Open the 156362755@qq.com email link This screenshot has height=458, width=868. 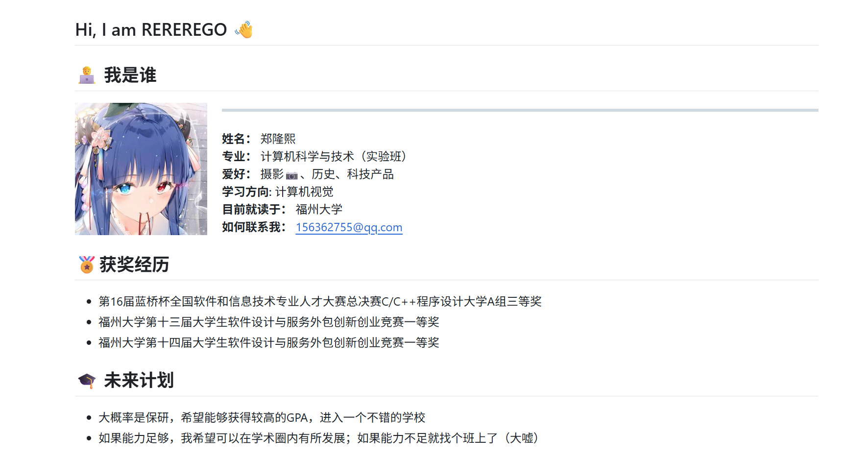(349, 227)
